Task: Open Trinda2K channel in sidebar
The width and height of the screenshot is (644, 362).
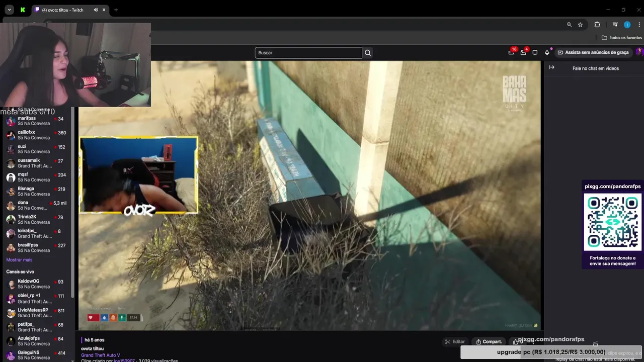Action: click(36, 219)
